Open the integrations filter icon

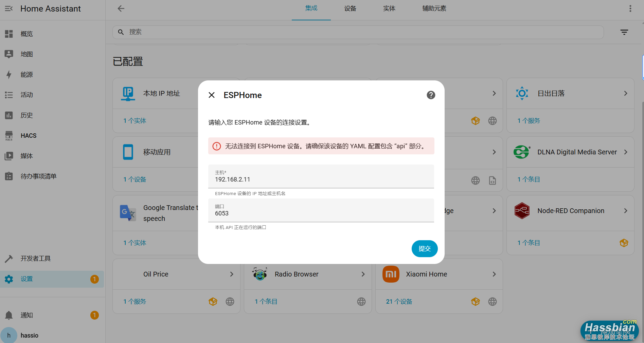[624, 32]
